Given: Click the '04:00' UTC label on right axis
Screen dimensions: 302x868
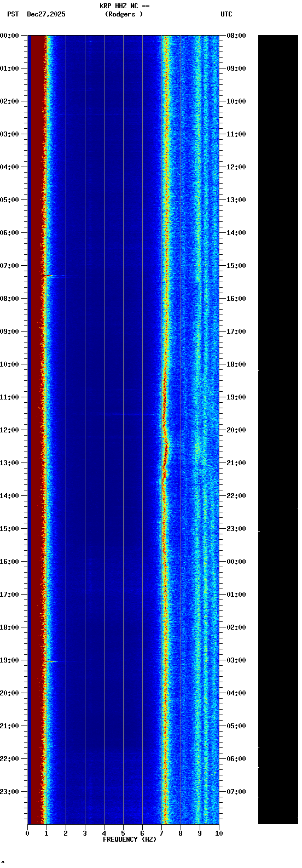Looking at the screenshot, I should (x=236, y=693).
